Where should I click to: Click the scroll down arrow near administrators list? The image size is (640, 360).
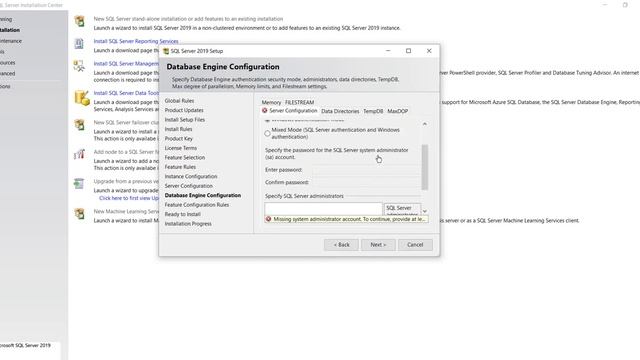tap(425, 211)
